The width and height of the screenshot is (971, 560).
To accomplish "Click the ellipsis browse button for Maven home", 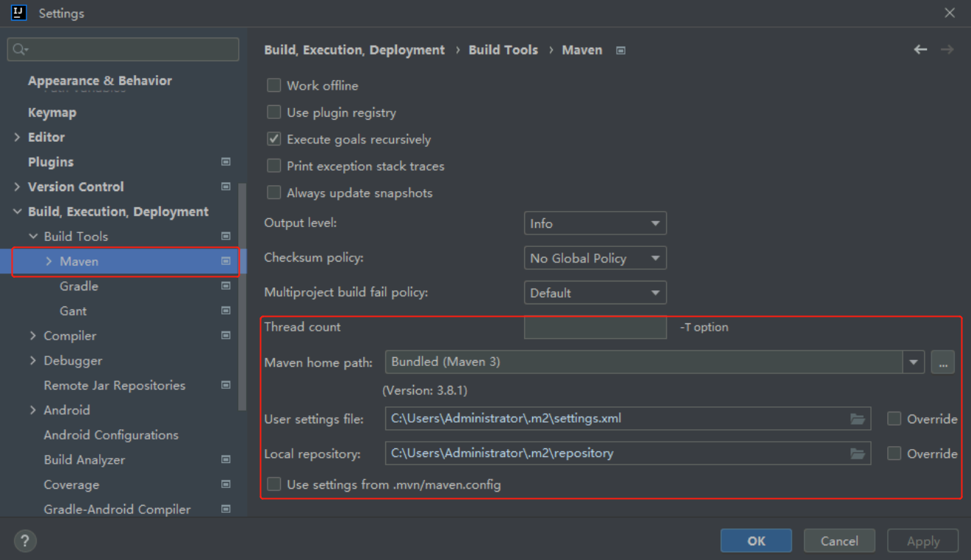I will (x=942, y=362).
